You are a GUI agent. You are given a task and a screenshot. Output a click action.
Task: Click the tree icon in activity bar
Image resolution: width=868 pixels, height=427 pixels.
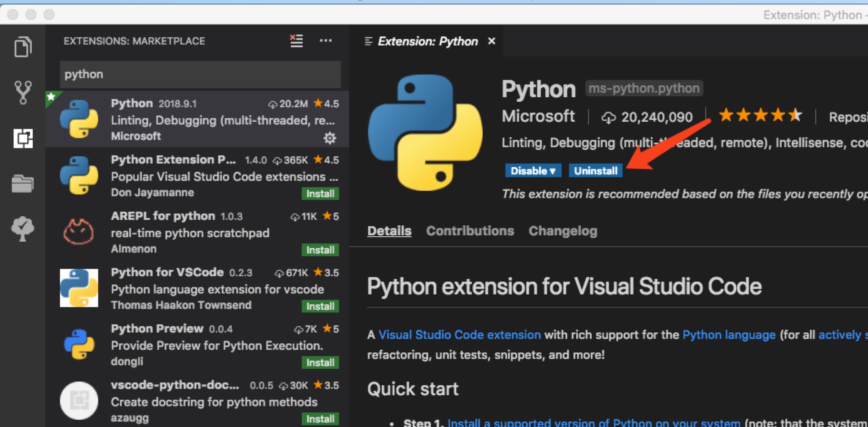pyautogui.click(x=23, y=228)
